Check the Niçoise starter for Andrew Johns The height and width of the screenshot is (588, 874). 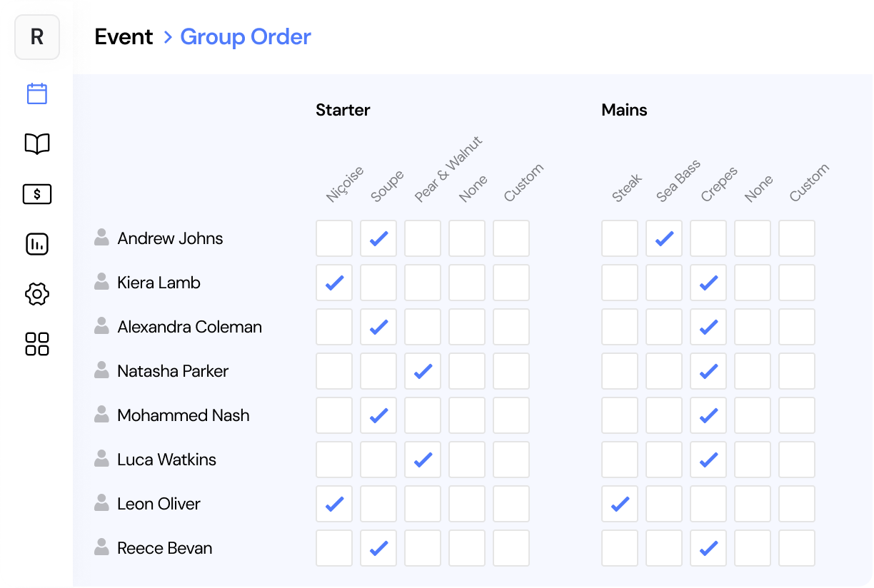tap(334, 238)
